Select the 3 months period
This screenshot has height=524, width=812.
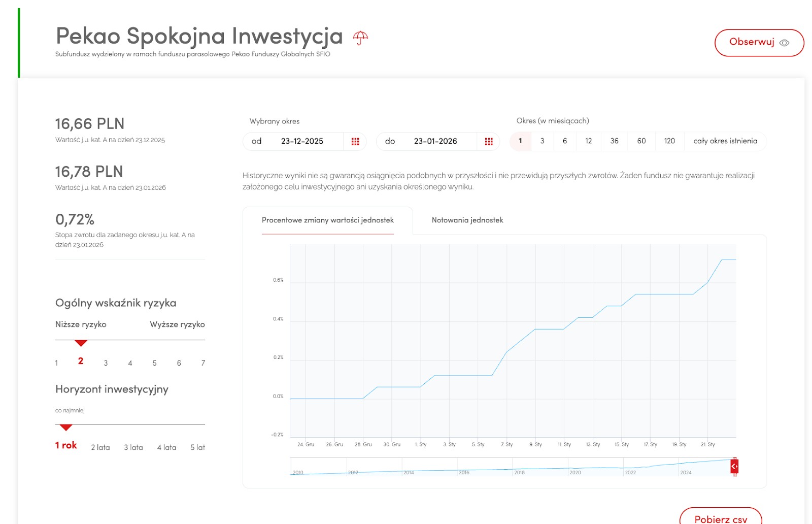click(x=542, y=141)
